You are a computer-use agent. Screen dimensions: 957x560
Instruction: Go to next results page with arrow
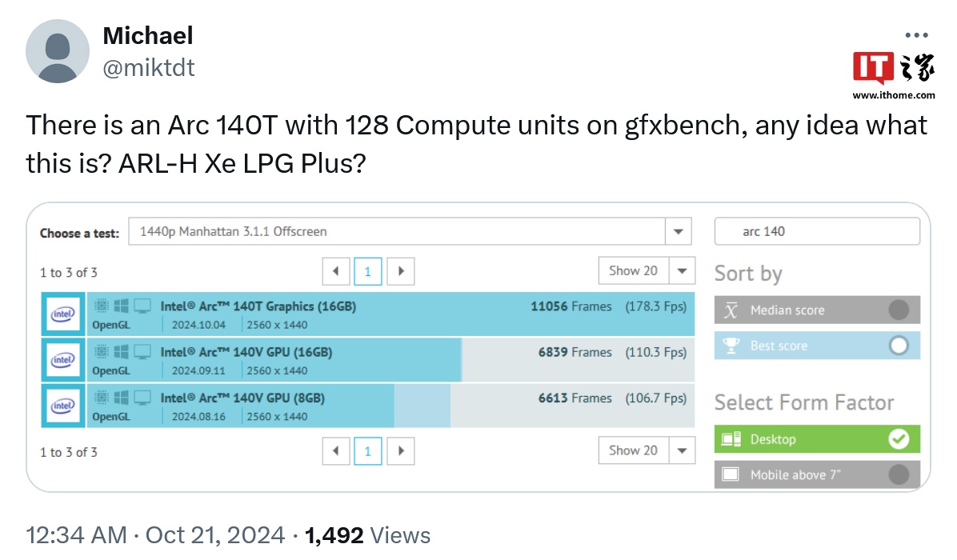[400, 271]
